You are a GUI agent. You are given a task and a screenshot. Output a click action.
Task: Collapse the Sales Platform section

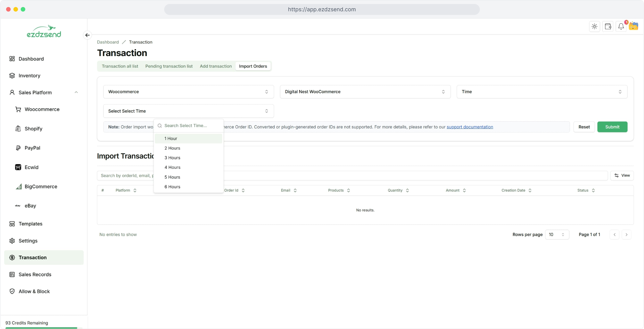pos(76,92)
